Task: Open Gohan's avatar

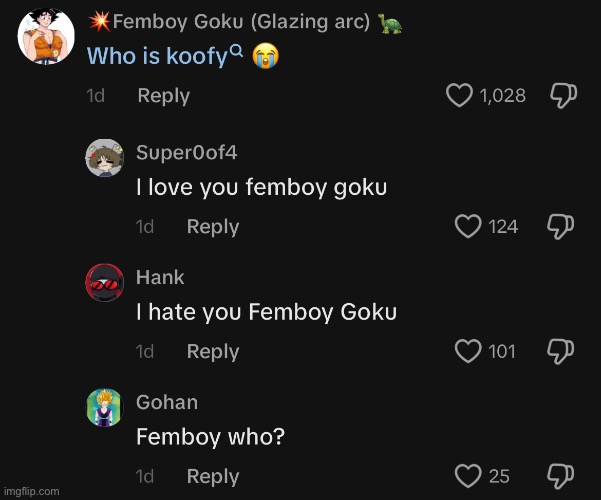Action: [104, 408]
